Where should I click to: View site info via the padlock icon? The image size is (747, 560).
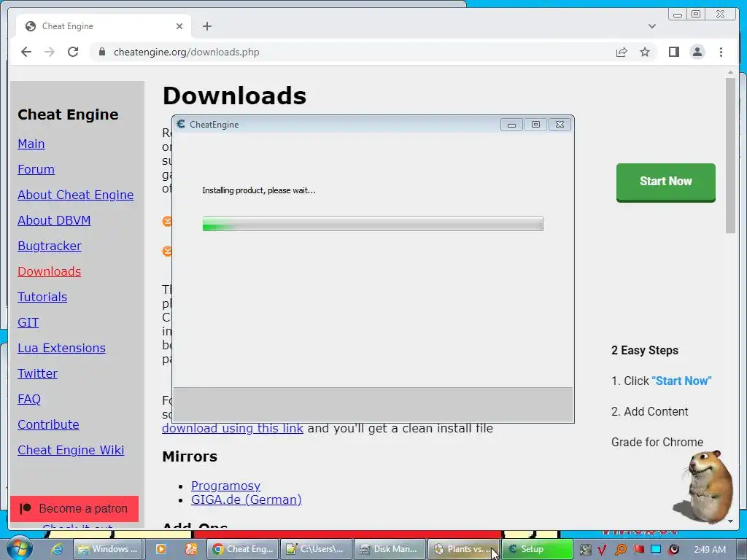coord(101,52)
